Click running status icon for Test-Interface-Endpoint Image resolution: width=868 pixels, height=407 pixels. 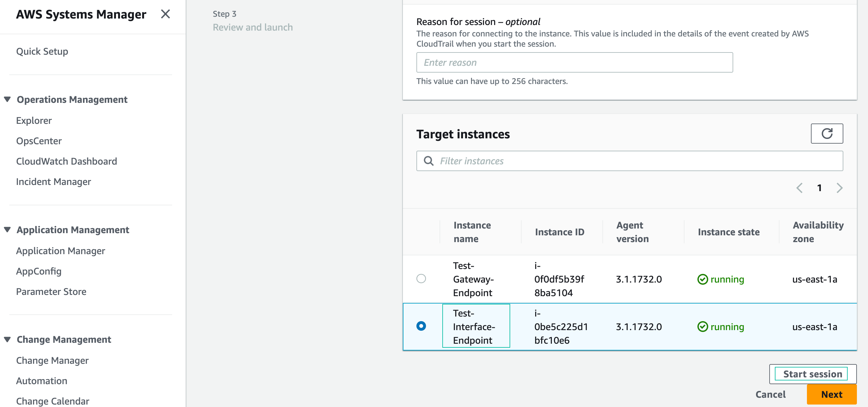pyautogui.click(x=702, y=327)
